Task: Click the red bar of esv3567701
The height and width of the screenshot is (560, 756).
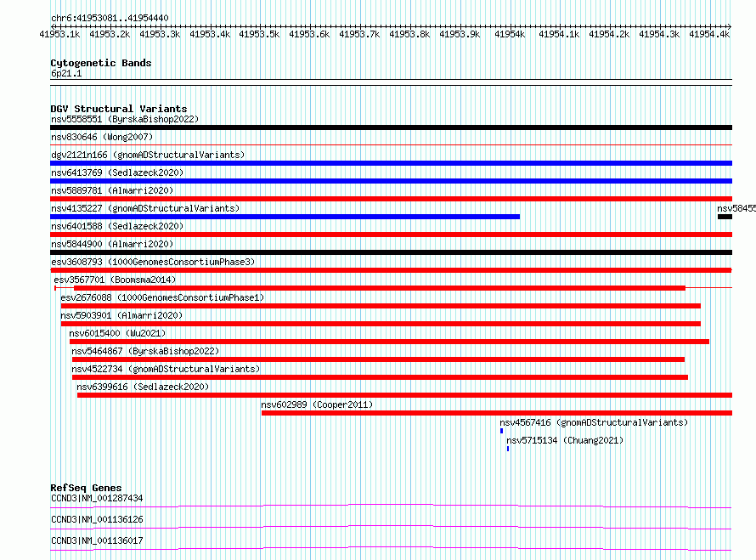Action: pos(380,288)
